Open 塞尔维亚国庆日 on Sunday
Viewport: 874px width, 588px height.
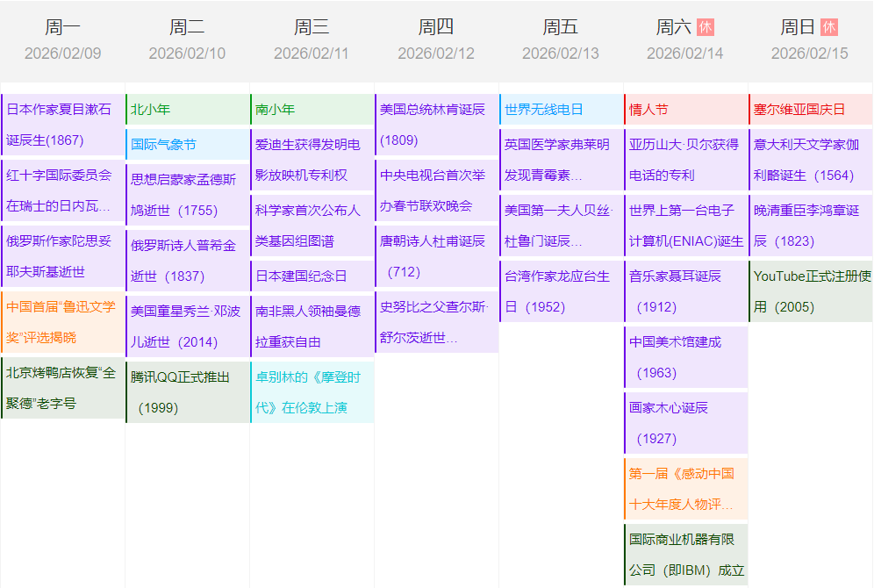(810, 110)
